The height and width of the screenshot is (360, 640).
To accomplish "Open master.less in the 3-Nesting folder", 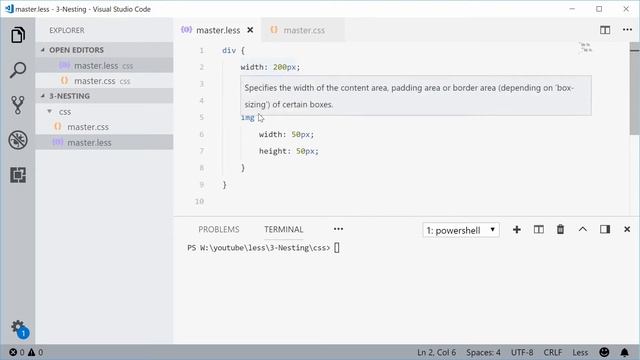I will (x=104, y=142).
